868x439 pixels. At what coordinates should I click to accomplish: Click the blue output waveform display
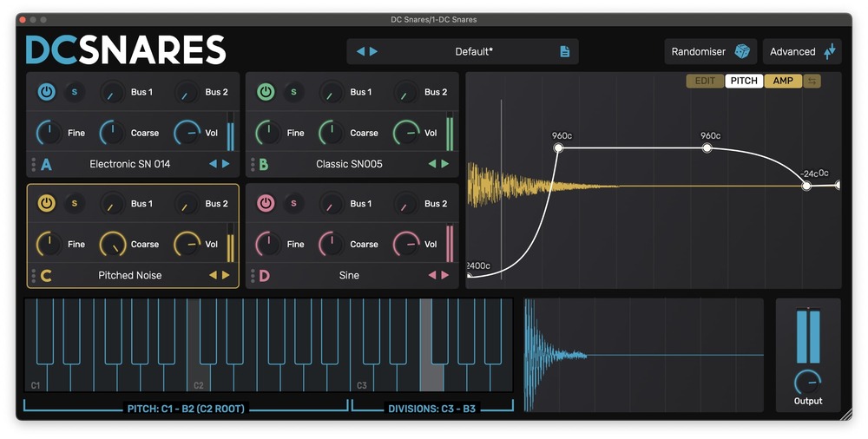pyautogui.click(x=643, y=355)
